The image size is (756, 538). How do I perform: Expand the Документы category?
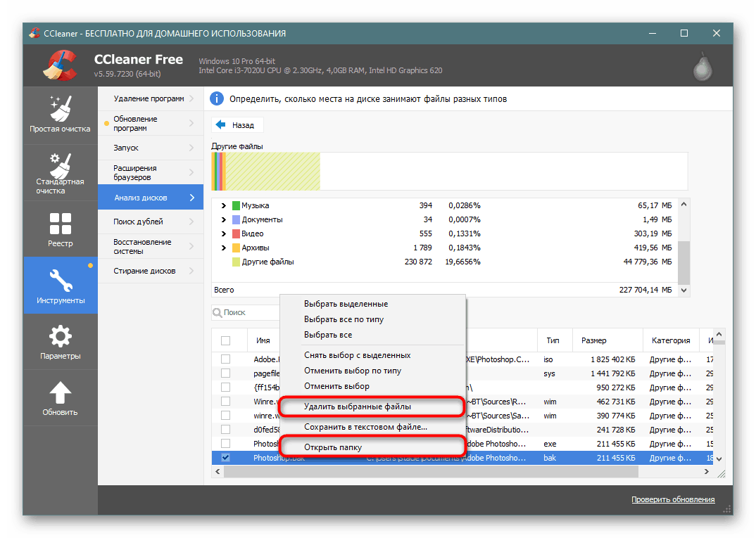223,219
